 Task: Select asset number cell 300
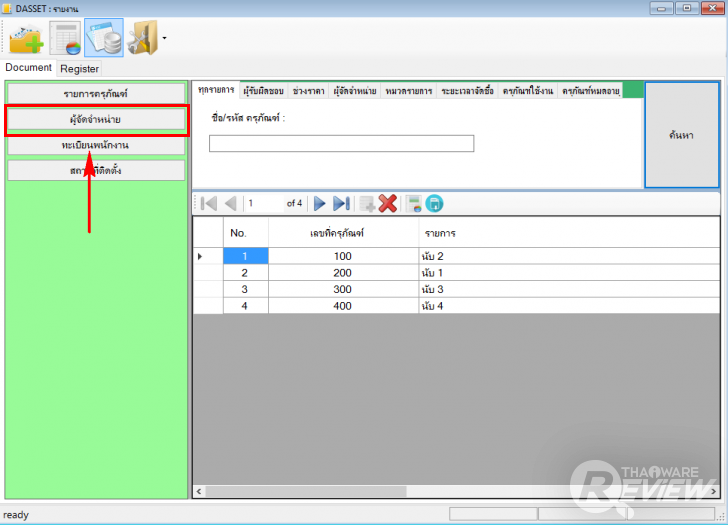click(x=343, y=289)
